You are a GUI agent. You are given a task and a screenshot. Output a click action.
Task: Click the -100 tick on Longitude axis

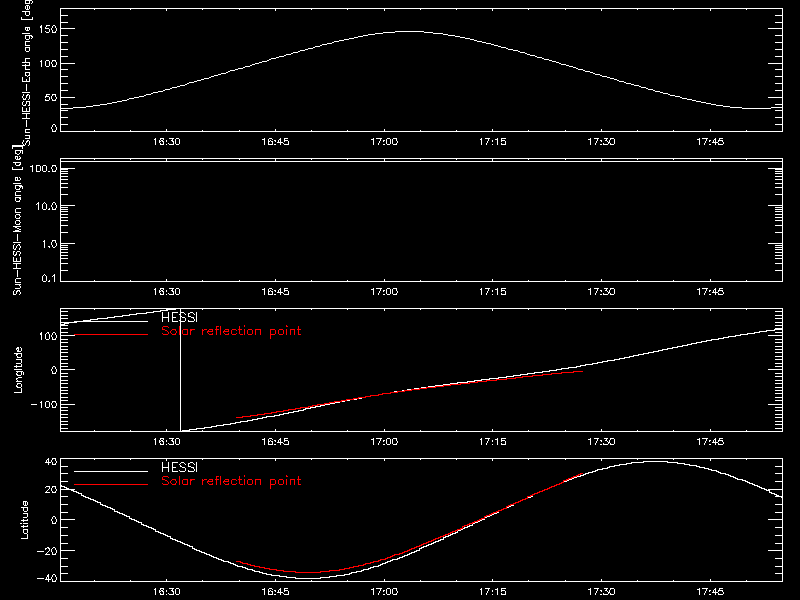44,404
